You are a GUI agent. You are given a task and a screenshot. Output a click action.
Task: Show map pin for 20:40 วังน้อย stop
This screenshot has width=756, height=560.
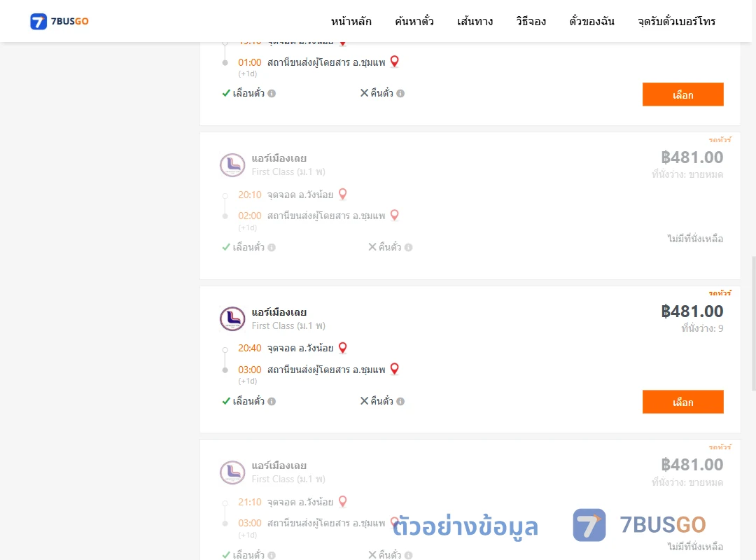(x=342, y=347)
